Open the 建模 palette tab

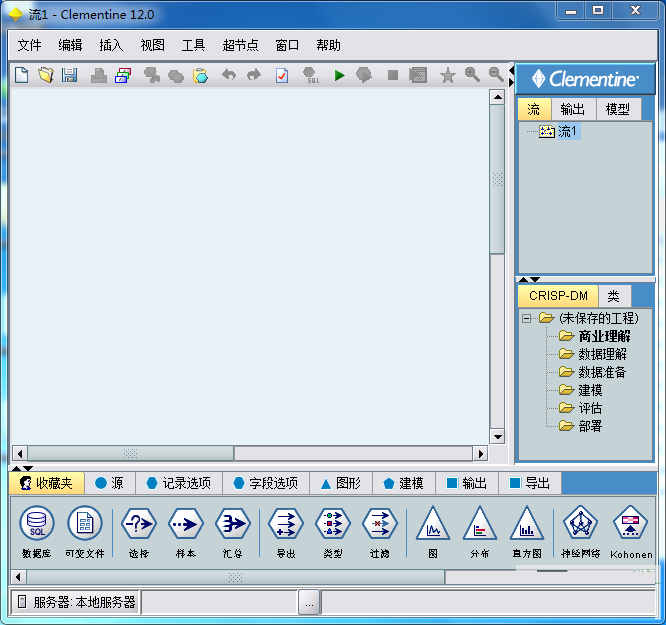[x=404, y=483]
